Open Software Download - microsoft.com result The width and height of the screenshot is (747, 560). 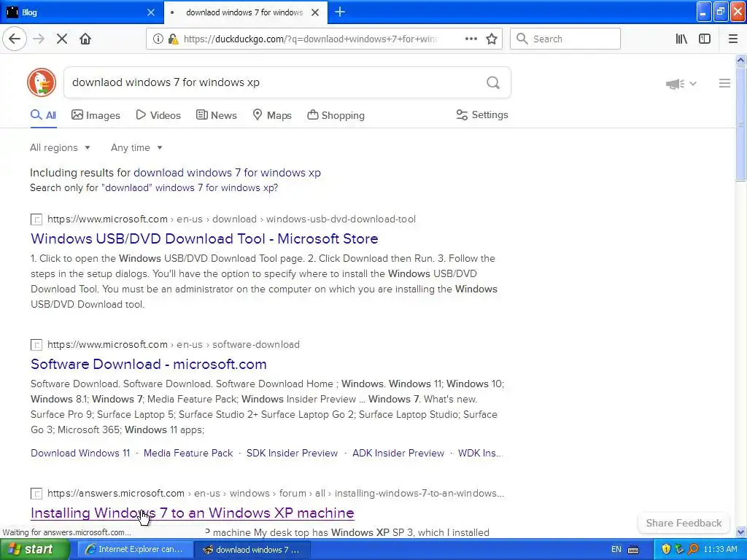(149, 365)
